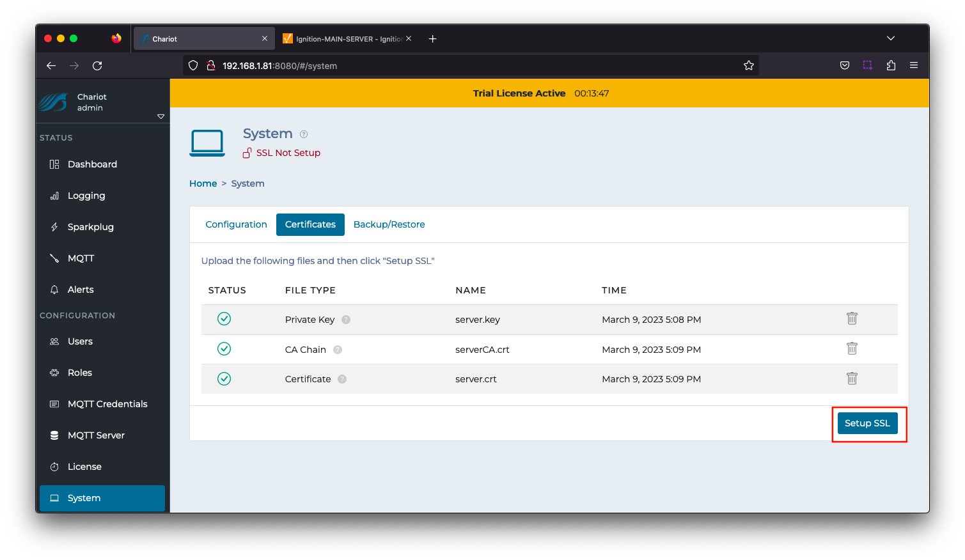
Task: Click help icon beside System heading
Action: [x=304, y=134]
